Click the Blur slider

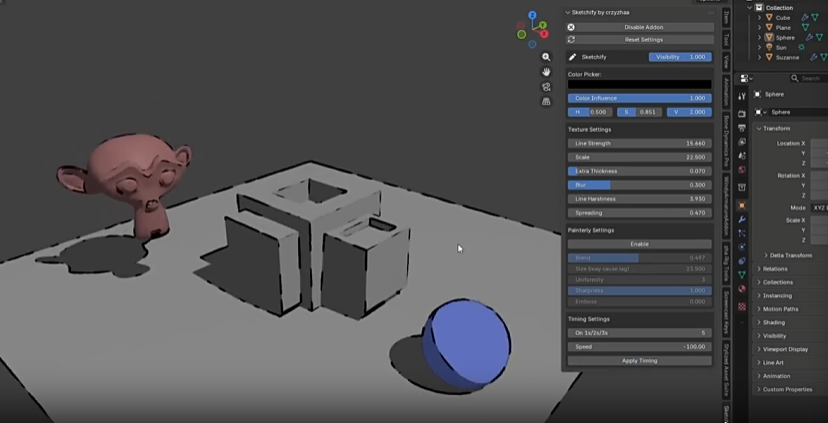[x=640, y=185]
